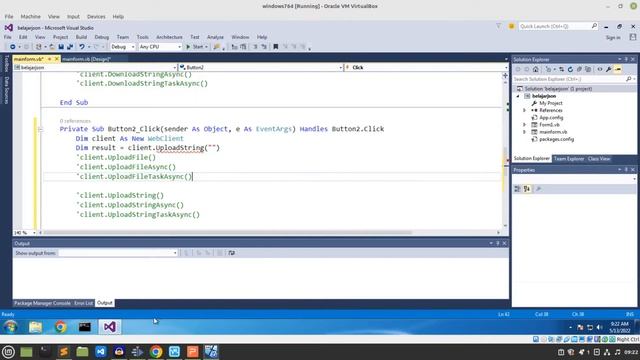Switch to the Error List tab
The width and height of the screenshot is (640, 360).
[84, 303]
